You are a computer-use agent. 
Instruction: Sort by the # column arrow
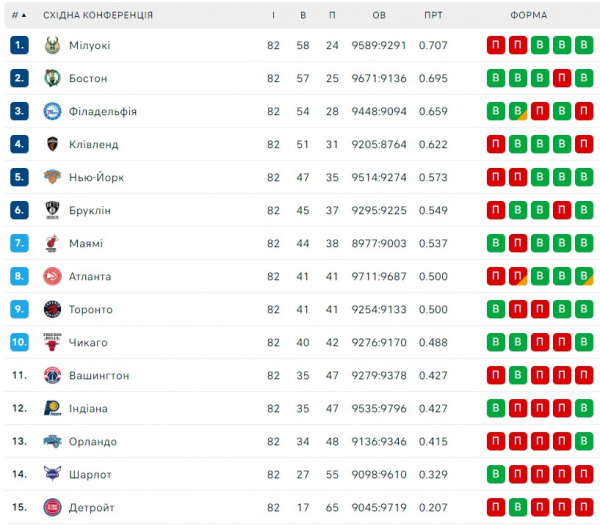coord(24,16)
